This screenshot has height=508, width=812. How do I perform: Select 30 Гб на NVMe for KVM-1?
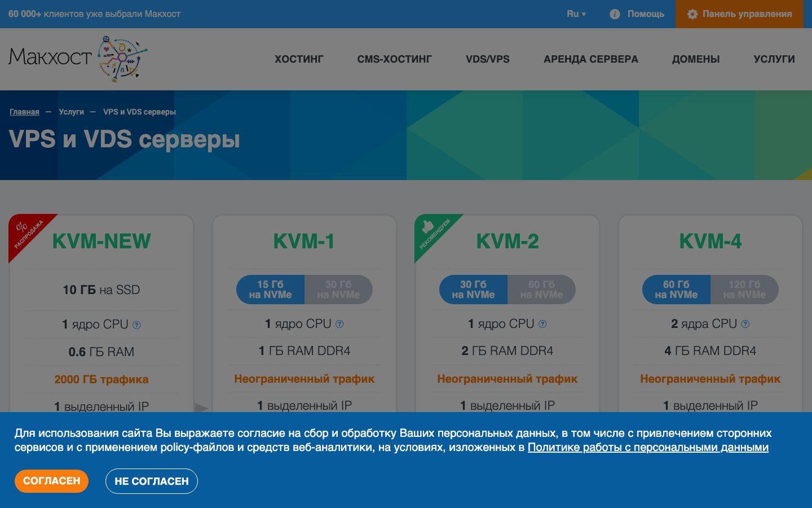(338, 290)
